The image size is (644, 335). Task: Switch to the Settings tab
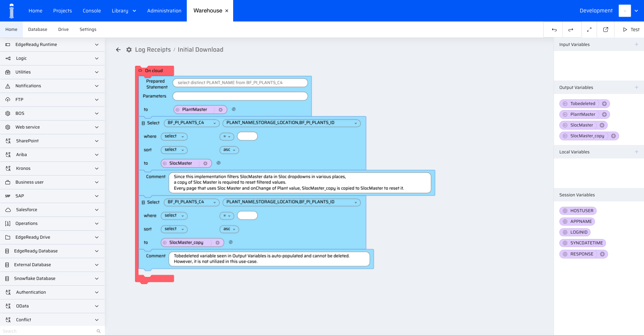(x=88, y=30)
